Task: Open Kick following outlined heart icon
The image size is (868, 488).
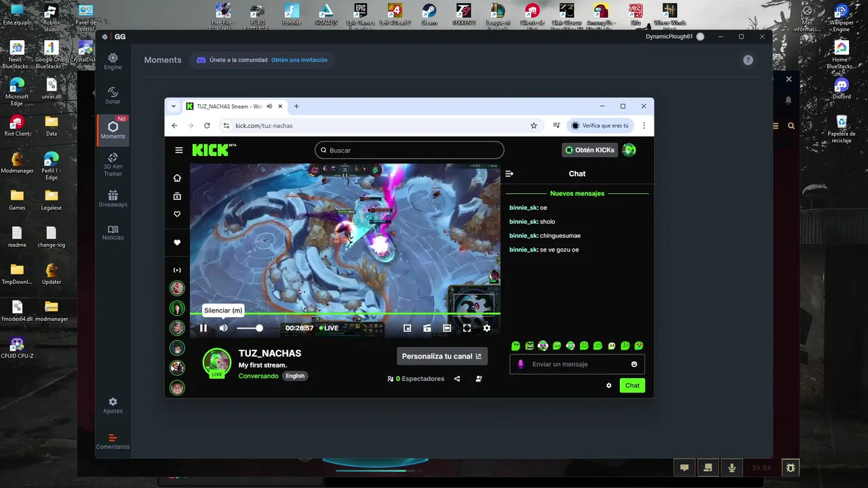Action: coord(177,214)
